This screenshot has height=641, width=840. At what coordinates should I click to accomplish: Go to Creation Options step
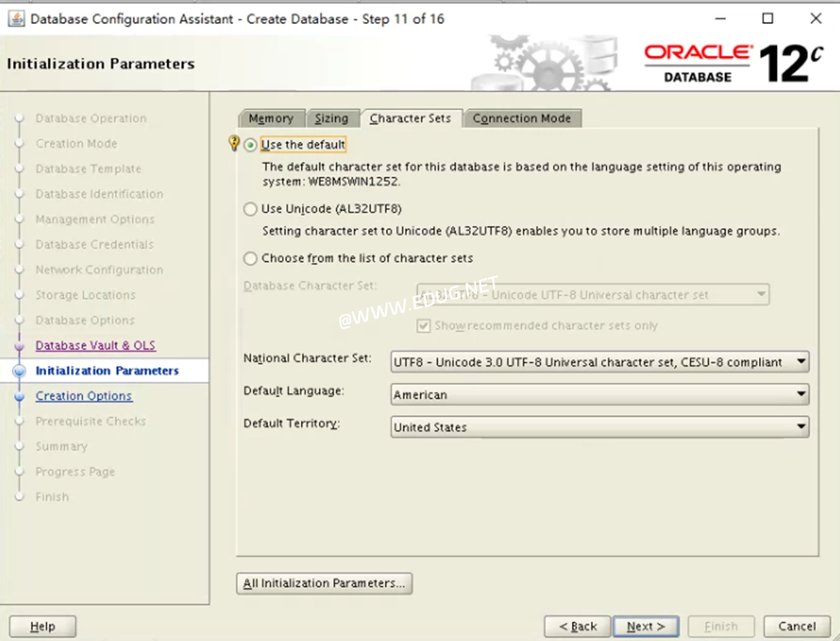click(84, 396)
